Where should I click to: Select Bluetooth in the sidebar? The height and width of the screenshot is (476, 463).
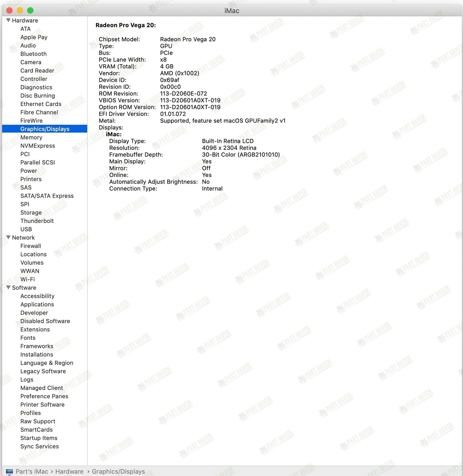click(34, 54)
